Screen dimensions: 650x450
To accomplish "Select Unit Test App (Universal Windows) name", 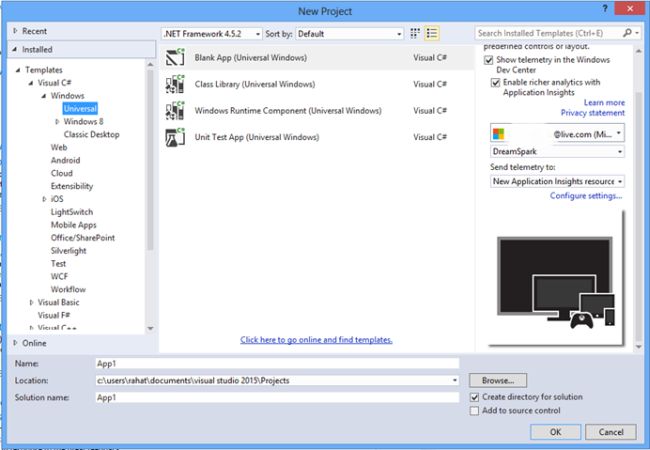I will (257, 137).
